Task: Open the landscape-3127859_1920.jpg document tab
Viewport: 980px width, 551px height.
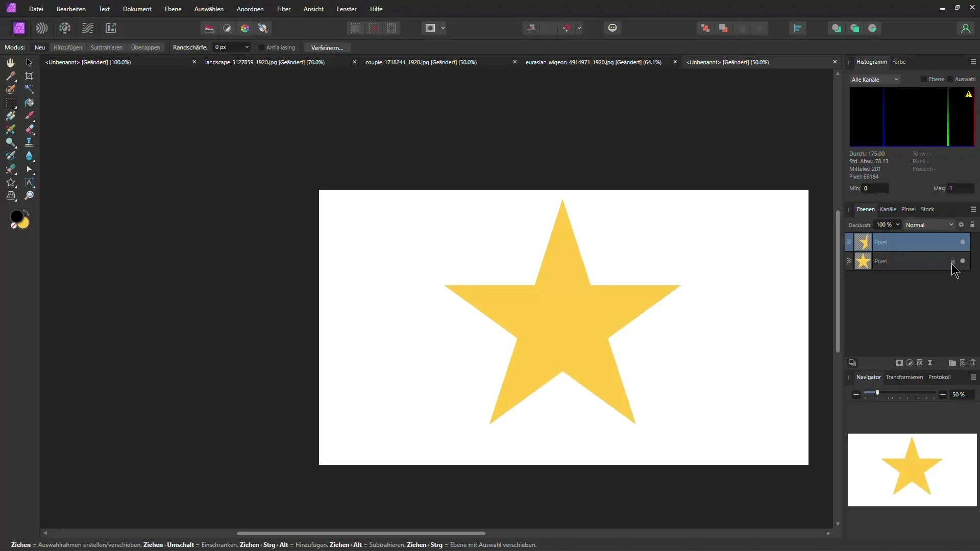Action: 265,62
